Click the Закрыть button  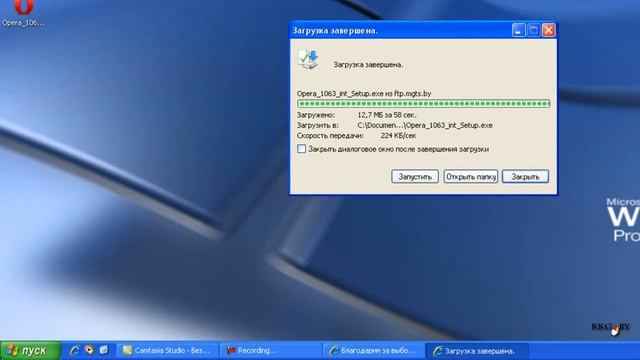coord(525,177)
